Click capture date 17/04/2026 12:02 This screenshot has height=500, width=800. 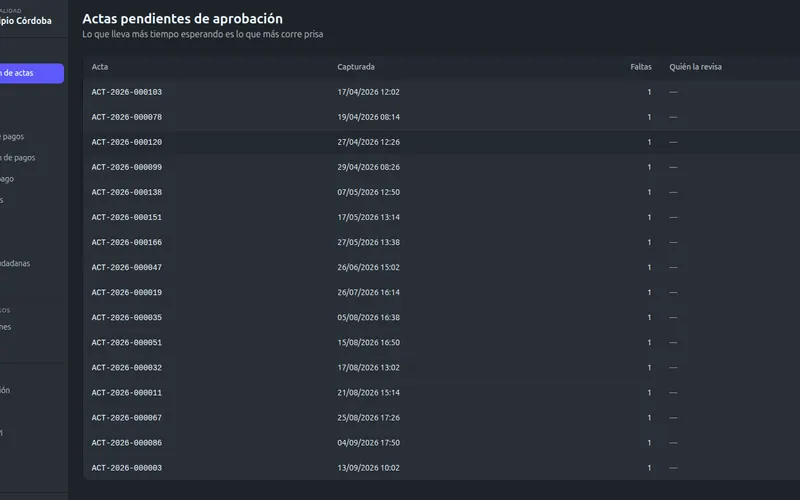click(368, 92)
